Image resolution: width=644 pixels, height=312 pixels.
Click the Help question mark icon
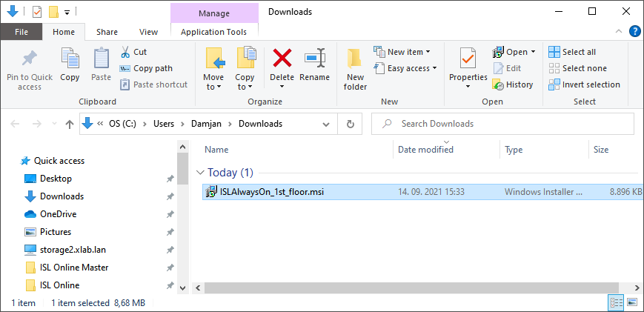634,31
